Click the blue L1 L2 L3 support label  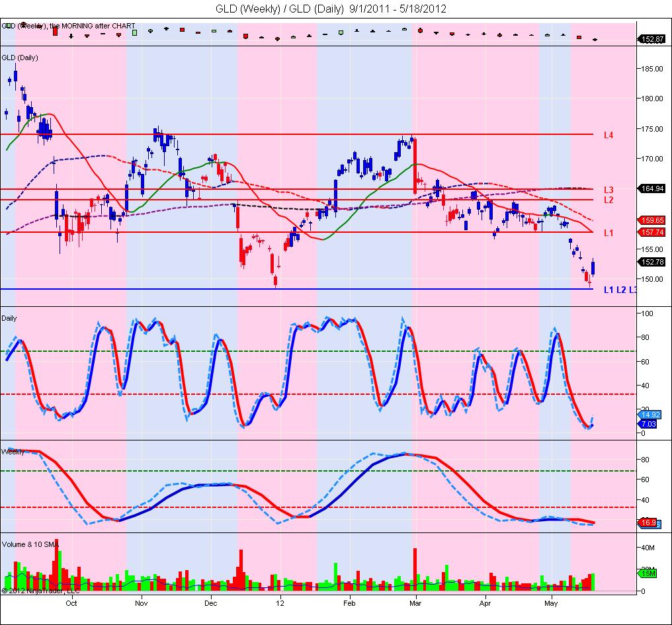pyautogui.click(x=620, y=290)
